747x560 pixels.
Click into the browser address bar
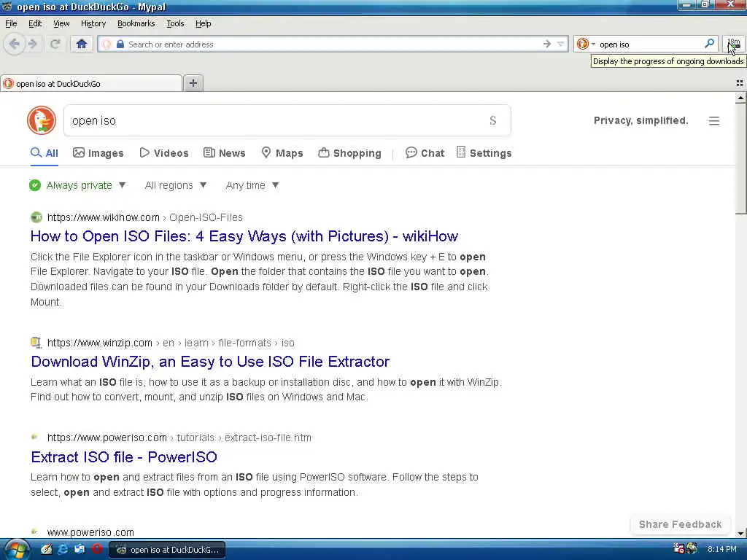pyautogui.click(x=333, y=44)
